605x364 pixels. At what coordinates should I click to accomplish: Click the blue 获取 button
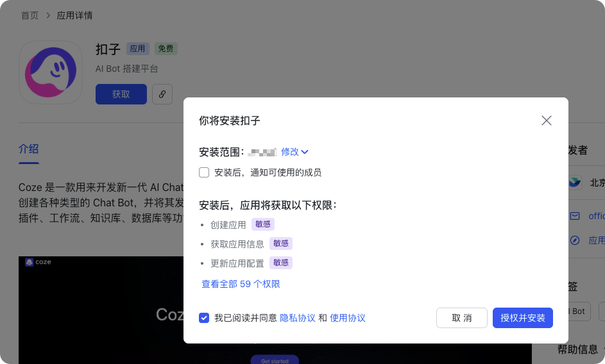click(x=121, y=94)
